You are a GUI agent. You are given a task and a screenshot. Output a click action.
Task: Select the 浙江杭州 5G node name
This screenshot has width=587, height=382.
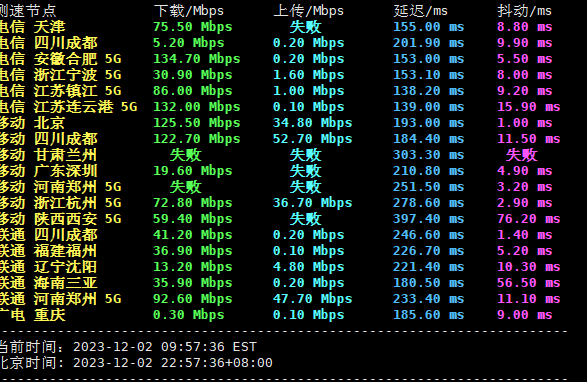pyautogui.click(x=77, y=203)
